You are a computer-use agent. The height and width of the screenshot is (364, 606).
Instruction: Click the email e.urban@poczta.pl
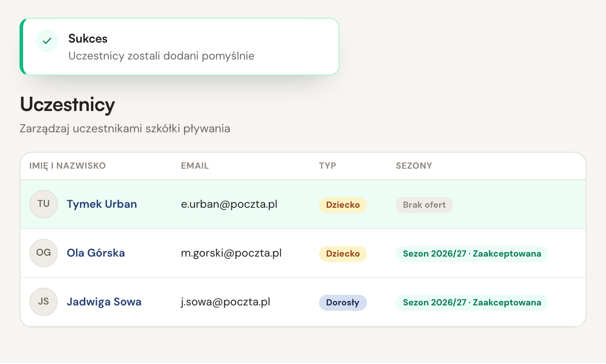229,204
